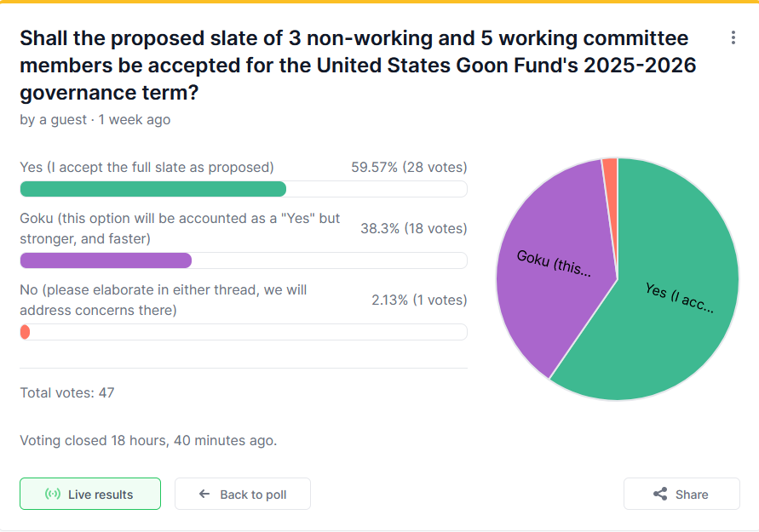759x532 pixels.
Task: Click the back arrow icon
Action: click(x=204, y=495)
